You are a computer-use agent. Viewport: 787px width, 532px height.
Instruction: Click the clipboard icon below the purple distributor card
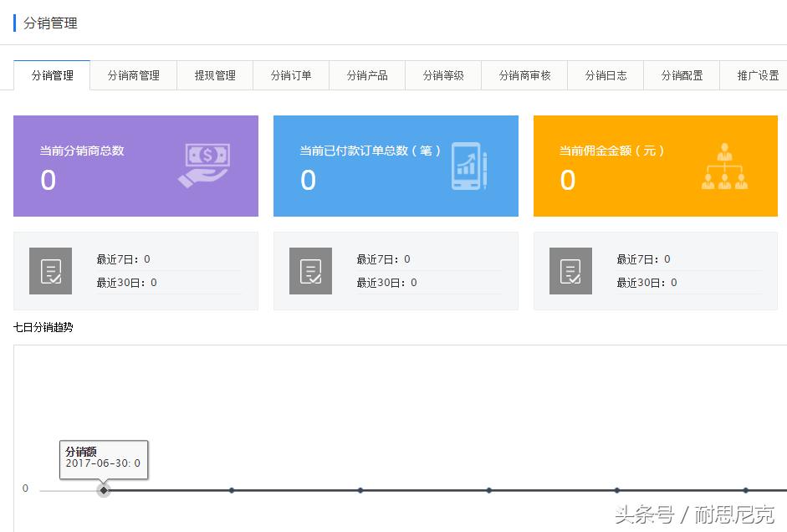click(51, 270)
